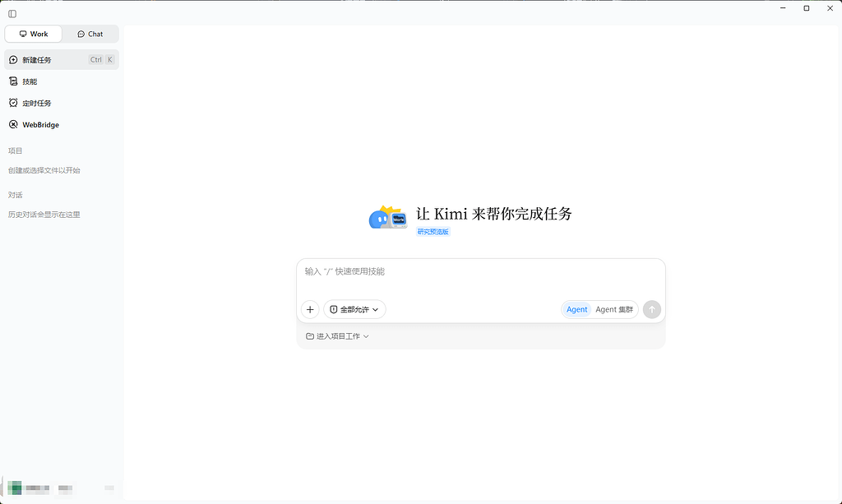This screenshot has height=504, width=842.
Task: Select the Agent mode
Action: (576, 309)
